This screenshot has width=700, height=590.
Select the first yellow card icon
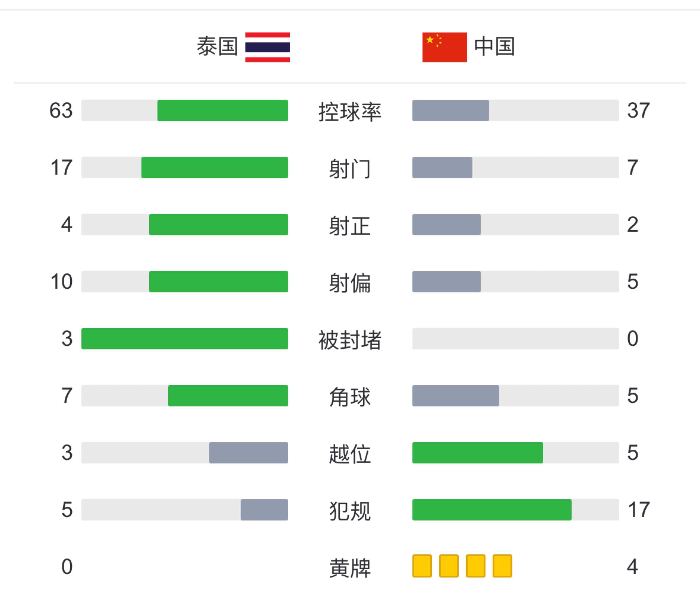(x=422, y=566)
